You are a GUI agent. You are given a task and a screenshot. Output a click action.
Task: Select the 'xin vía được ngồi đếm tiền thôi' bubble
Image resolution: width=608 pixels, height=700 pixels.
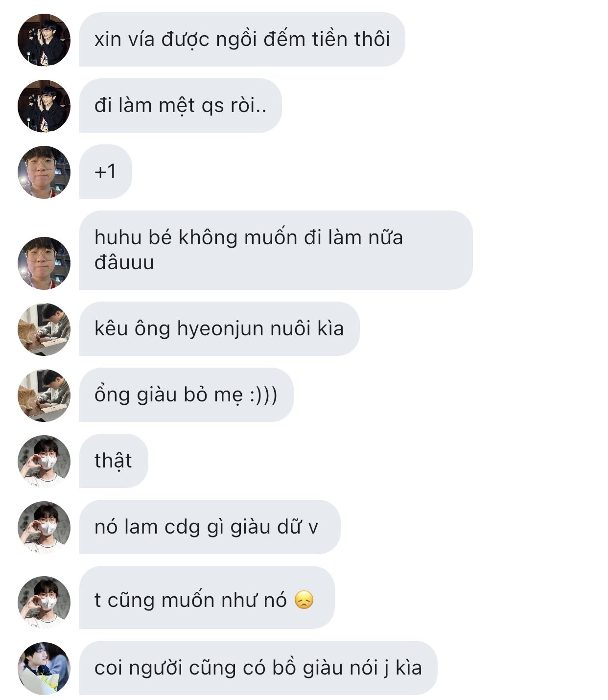(x=242, y=40)
